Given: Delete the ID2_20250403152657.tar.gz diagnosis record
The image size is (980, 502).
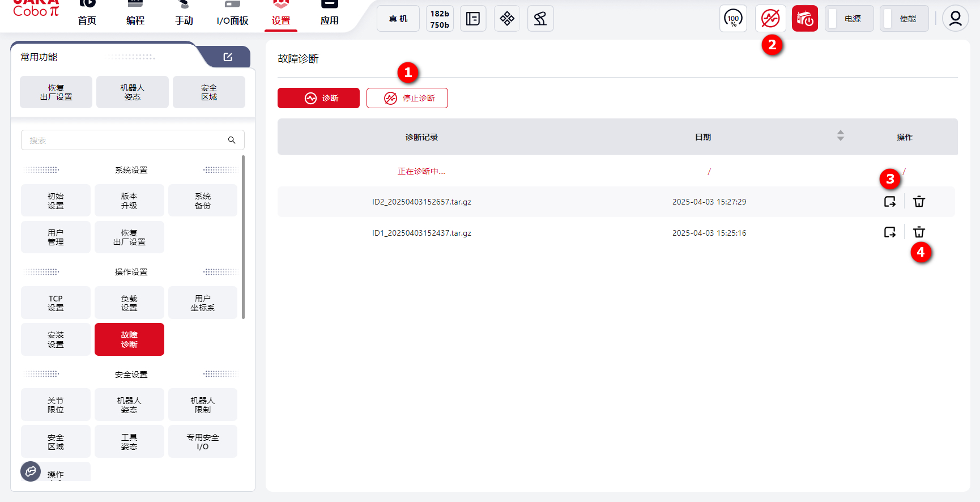Looking at the screenshot, I should click(919, 202).
